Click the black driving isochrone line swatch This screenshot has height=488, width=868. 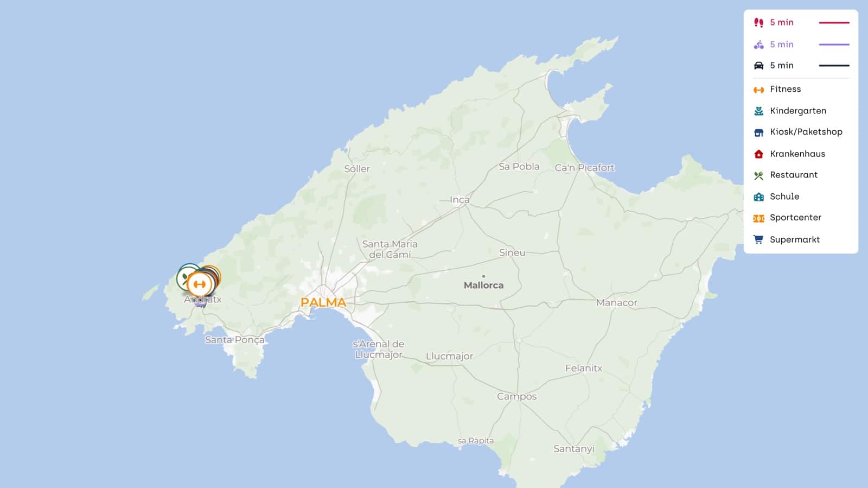pos(833,66)
